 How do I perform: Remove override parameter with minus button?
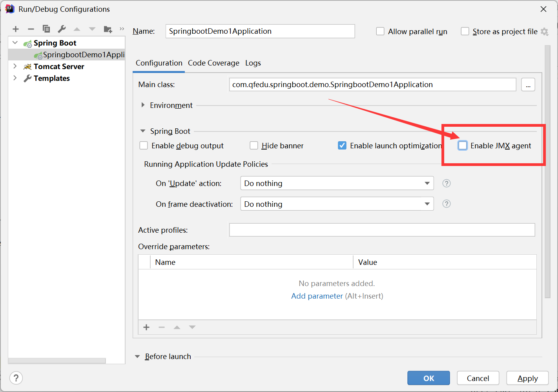point(162,327)
